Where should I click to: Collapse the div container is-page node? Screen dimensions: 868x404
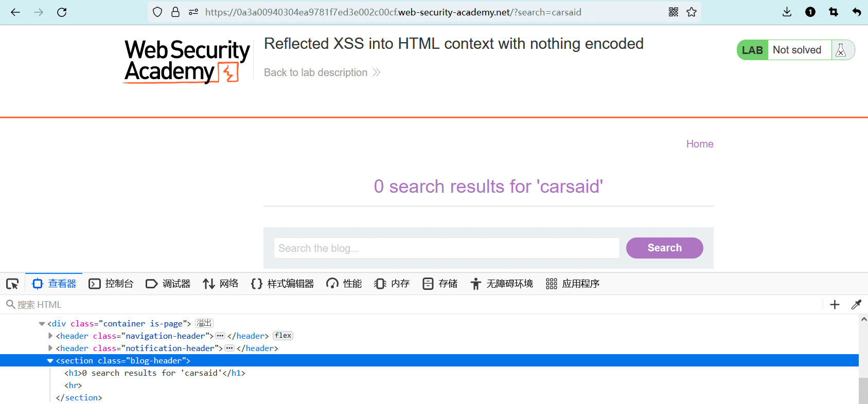click(x=42, y=324)
